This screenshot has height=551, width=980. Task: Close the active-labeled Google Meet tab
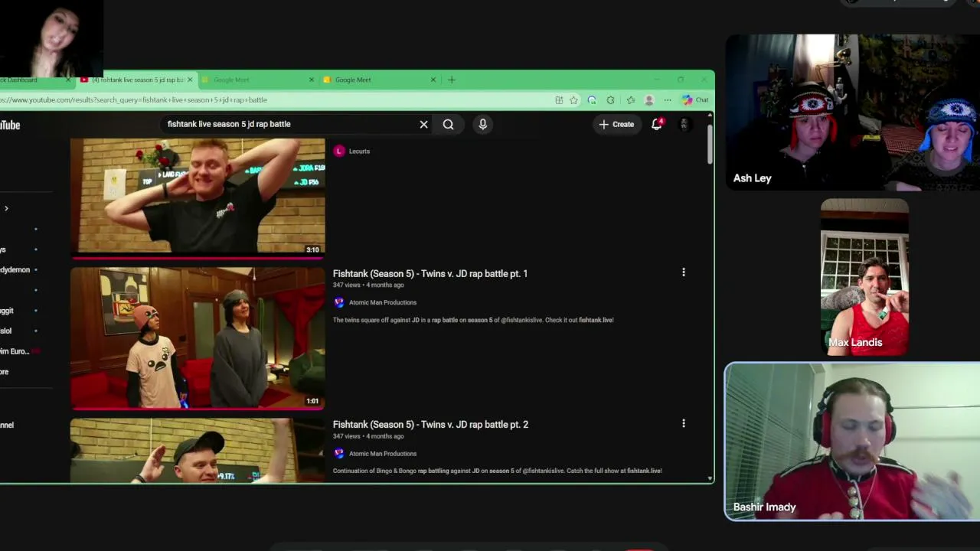(x=433, y=80)
